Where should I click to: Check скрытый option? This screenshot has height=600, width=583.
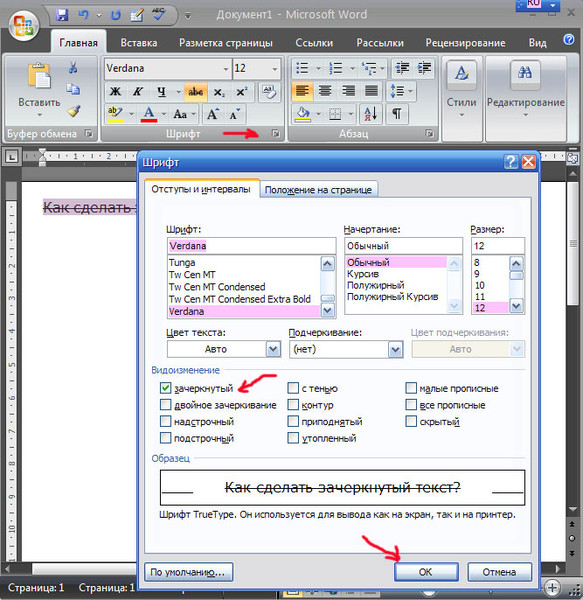411,422
